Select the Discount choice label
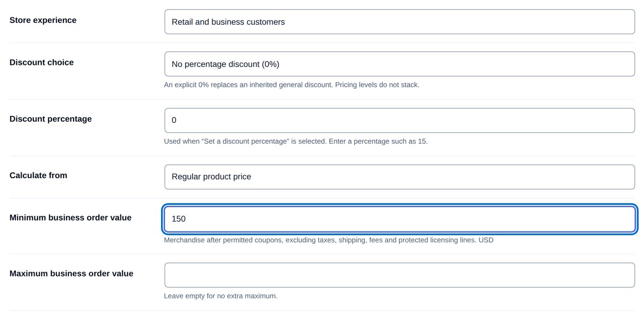Viewport: 644px width, 320px height. (42, 63)
